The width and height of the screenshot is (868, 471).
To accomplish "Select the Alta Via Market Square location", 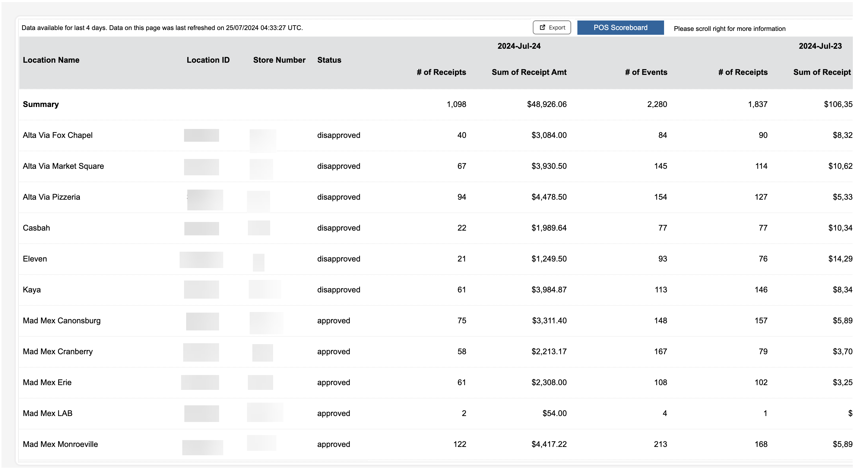I will click(x=63, y=166).
